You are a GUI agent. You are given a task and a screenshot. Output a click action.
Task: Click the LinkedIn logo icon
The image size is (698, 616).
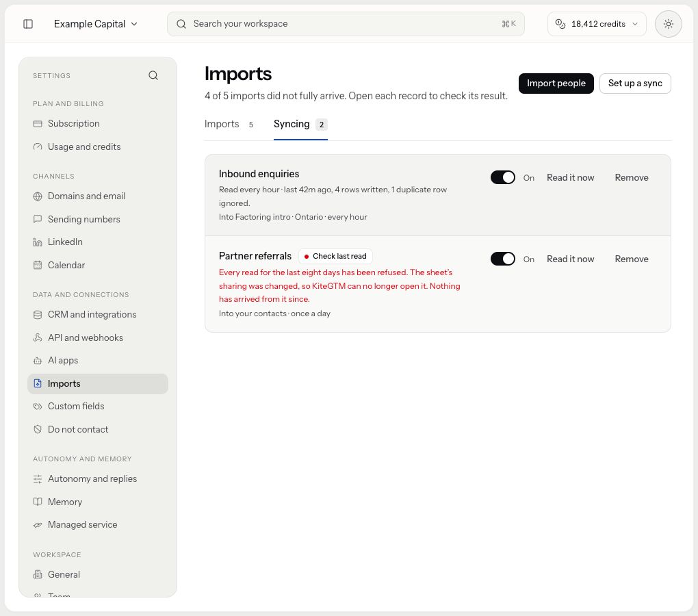[38, 242]
